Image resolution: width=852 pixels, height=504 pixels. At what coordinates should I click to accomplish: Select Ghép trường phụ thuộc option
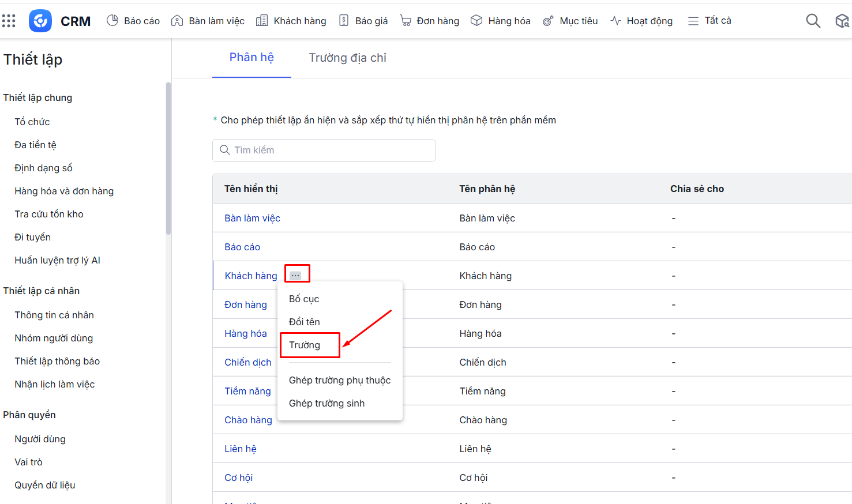[x=340, y=380]
